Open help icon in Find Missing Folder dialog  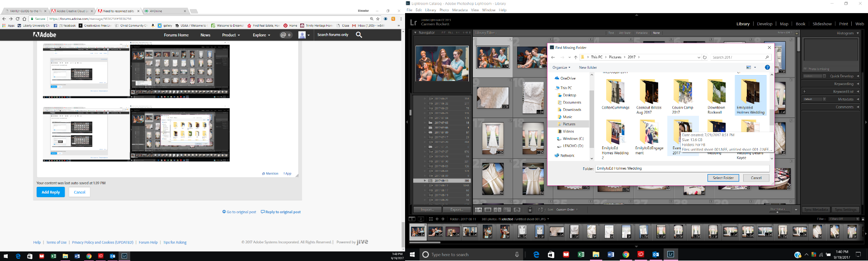coord(767,67)
